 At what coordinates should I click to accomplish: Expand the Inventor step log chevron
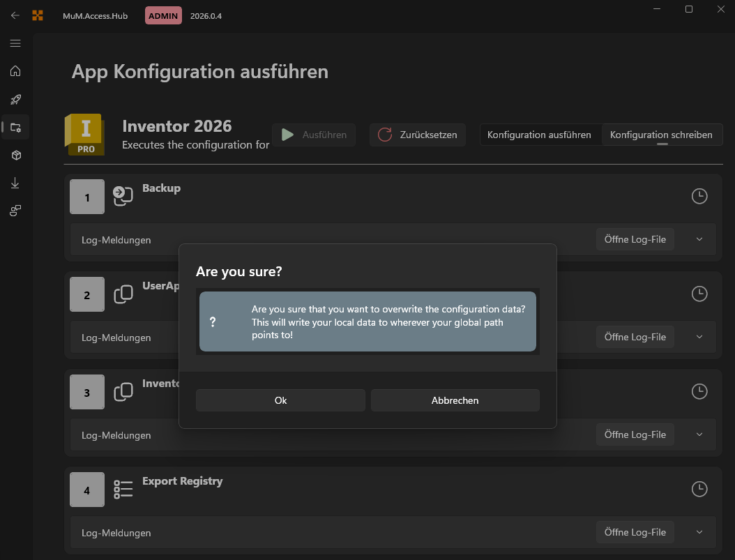[699, 434]
